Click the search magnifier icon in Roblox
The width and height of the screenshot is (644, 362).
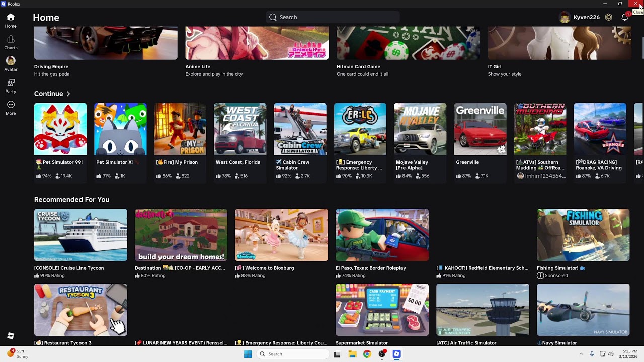(x=273, y=17)
